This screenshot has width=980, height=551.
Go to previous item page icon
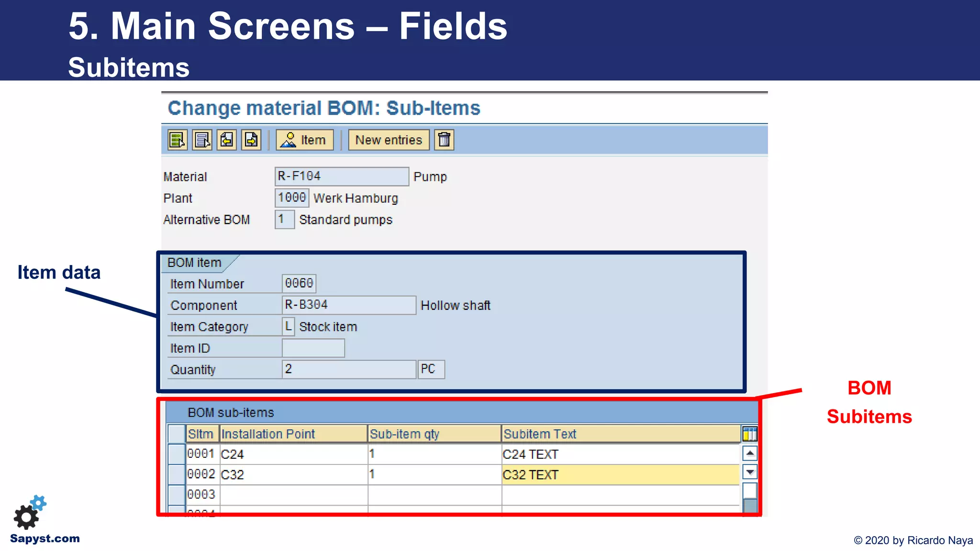tap(227, 140)
